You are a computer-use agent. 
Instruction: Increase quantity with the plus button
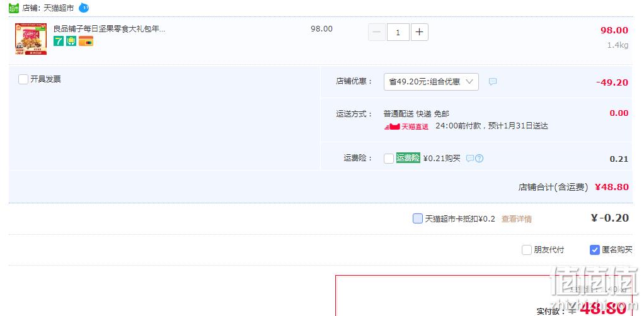[419, 32]
